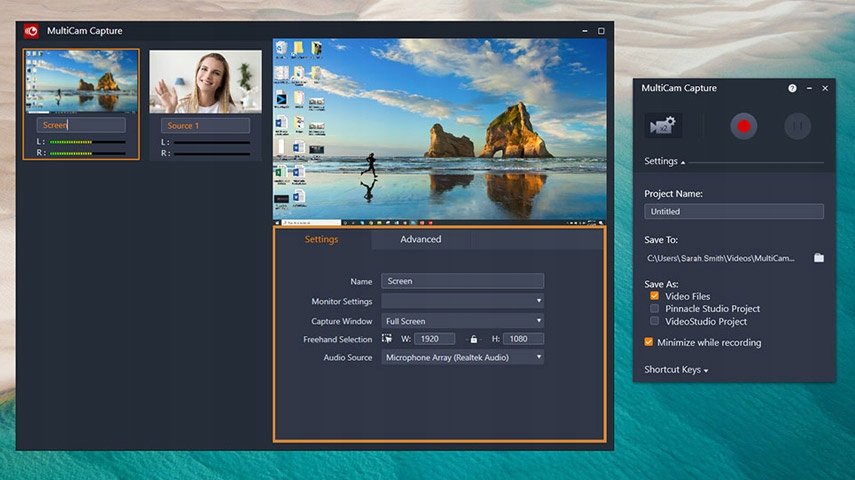Select the Source 1 webcam thumbnail
Viewport: 855px width, 480px height.
(x=205, y=82)
